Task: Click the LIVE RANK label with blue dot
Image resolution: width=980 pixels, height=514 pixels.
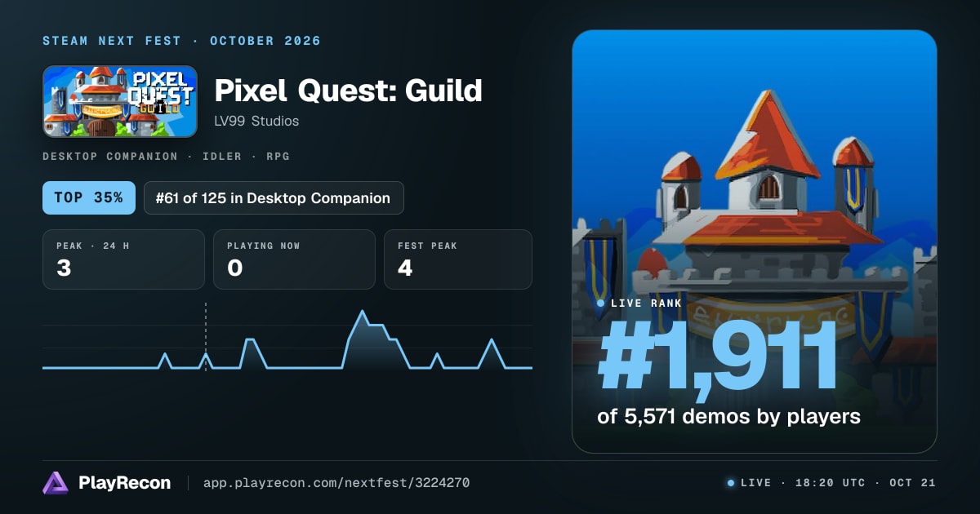Action: click(x=639, y=304)
